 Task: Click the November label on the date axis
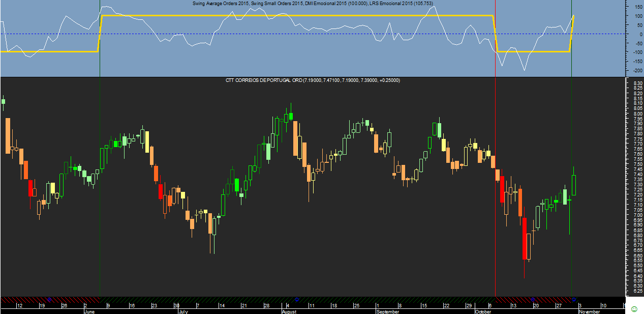(x=590, y=311)
